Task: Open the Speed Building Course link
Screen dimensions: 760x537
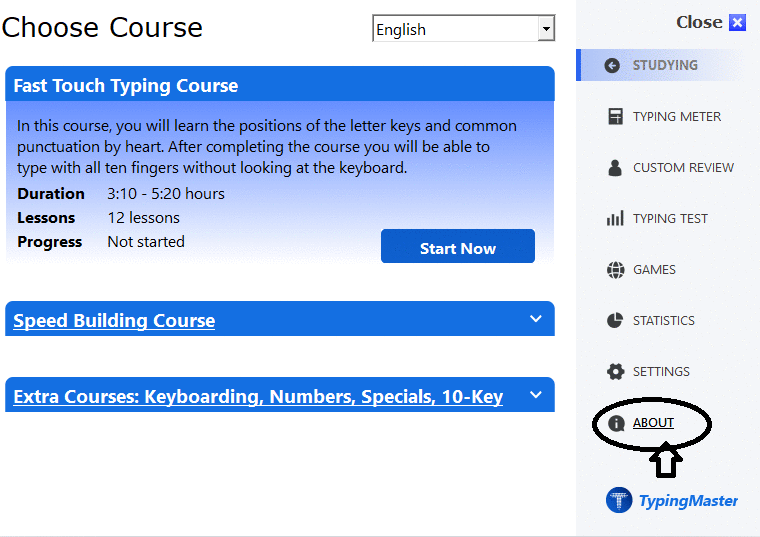Action: [x=114, y=321]
